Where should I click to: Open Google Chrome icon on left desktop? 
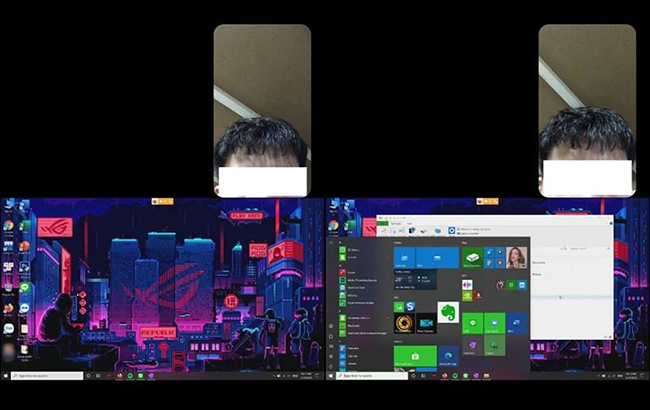click(8, 226)
